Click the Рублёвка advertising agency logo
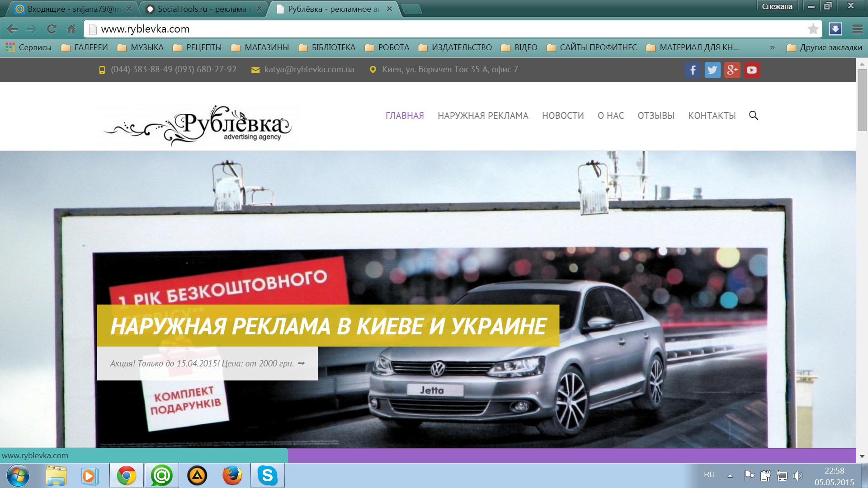The width and height of the screenshot is (868, 488). click(198, 125)
